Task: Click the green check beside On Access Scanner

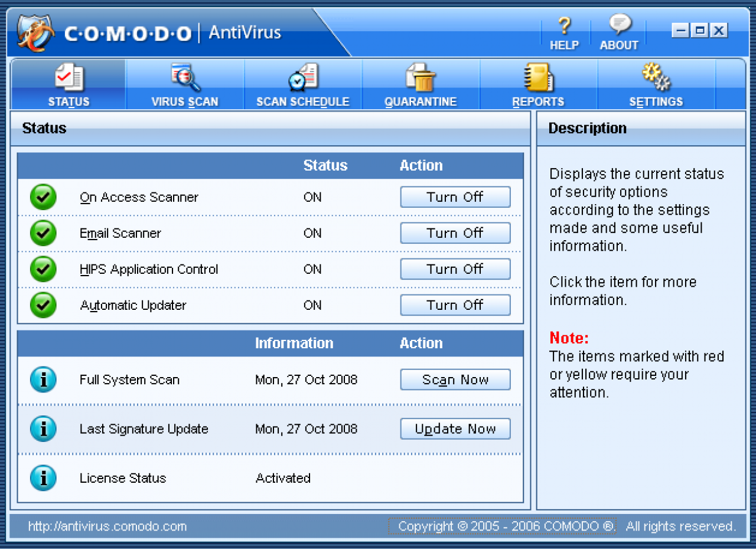Action: point(43,197)
